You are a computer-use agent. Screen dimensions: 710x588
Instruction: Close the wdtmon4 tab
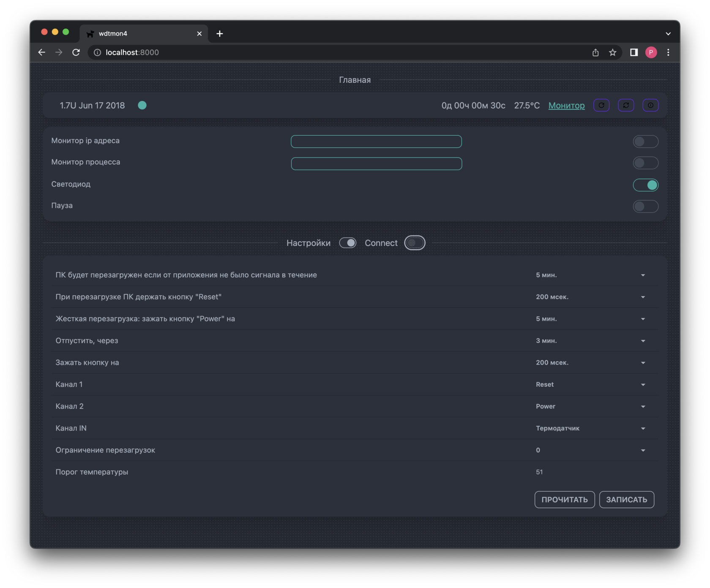coord(199,33)
